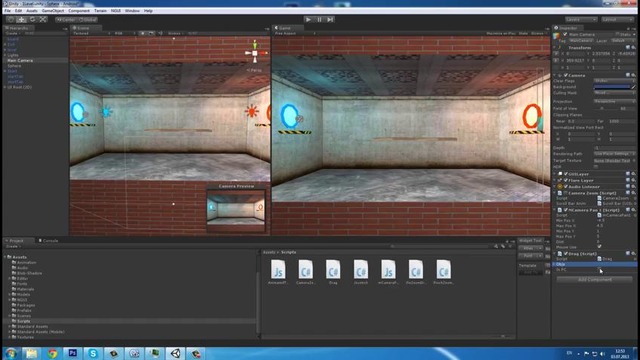This screenshot has width=640, height=360.
Task: Open the RGB render mode dropdown
Action: [x=124, y=33]
